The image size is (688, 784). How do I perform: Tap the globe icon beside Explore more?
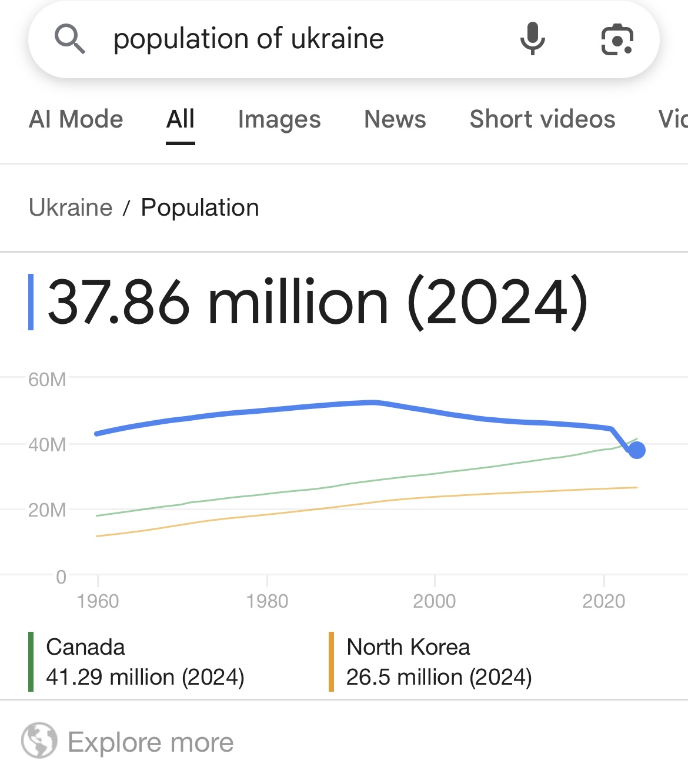pyautogui.click(x=39, y=741)
